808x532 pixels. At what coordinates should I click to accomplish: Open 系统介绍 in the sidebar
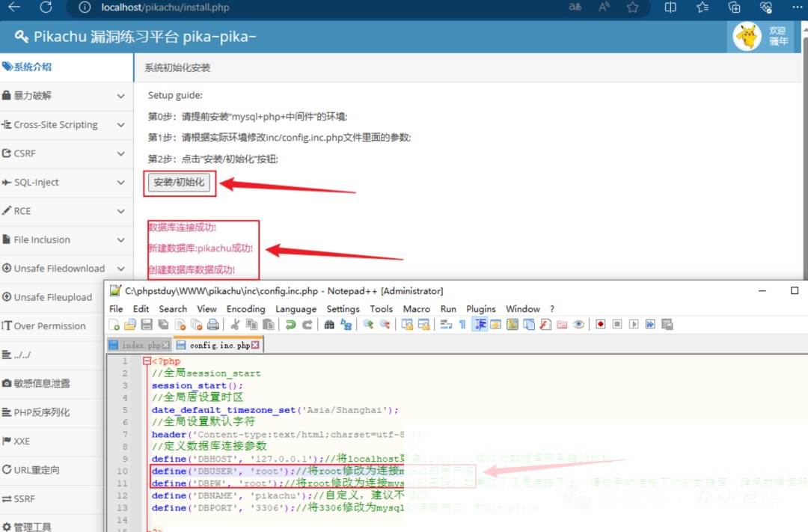67,67
